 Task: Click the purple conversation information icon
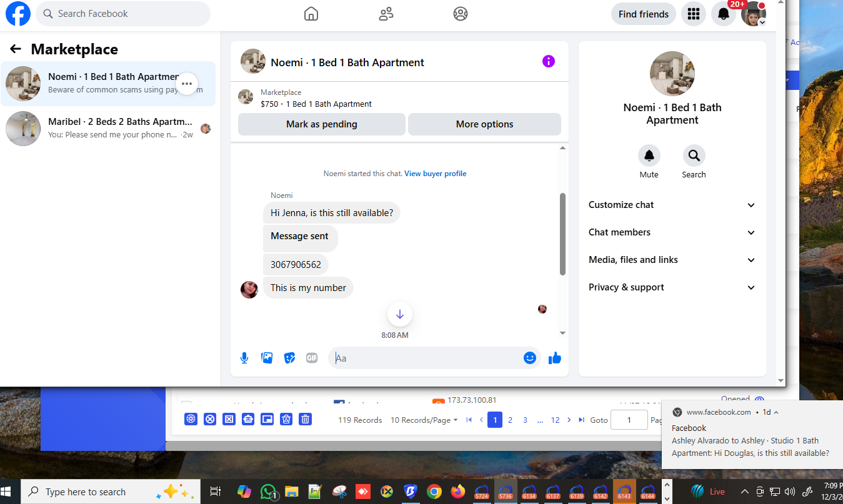coord(549,61)
